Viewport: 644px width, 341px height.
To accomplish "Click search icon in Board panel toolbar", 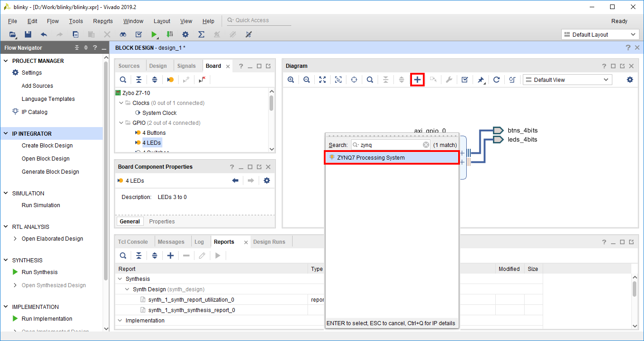I will 123,80.
